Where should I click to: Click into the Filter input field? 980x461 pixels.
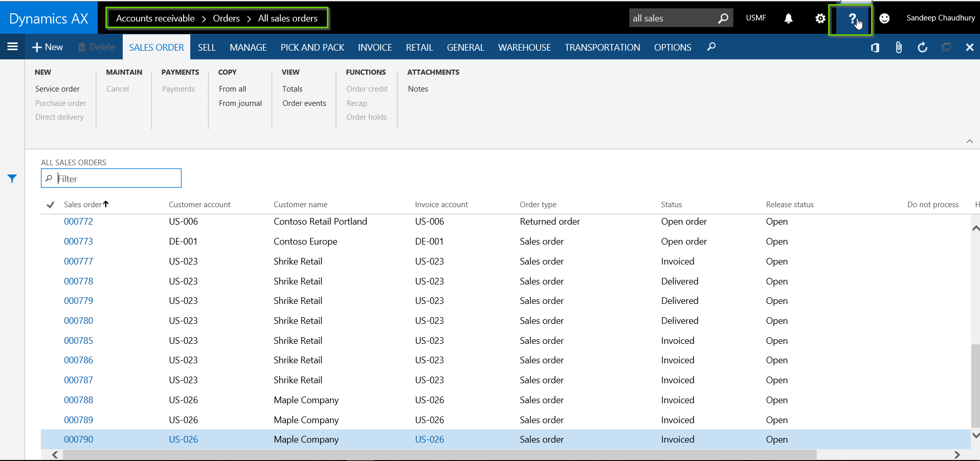[117, 179]
